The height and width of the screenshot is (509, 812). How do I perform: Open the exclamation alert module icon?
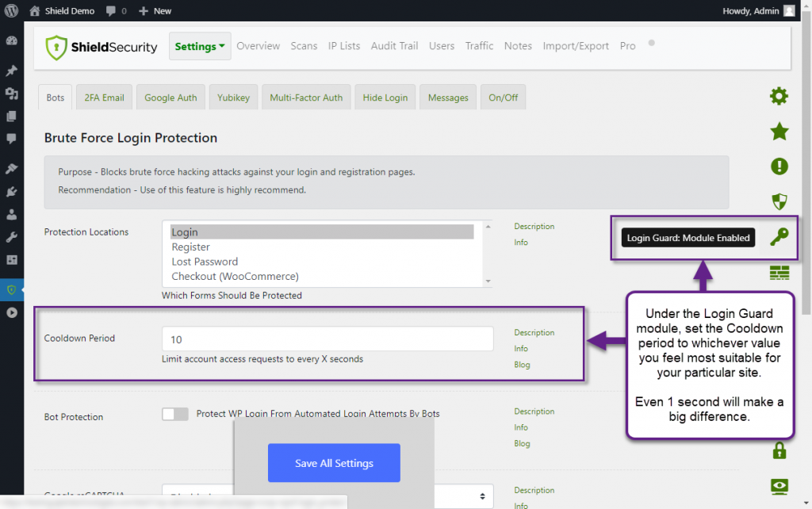(x=779, y=166)
